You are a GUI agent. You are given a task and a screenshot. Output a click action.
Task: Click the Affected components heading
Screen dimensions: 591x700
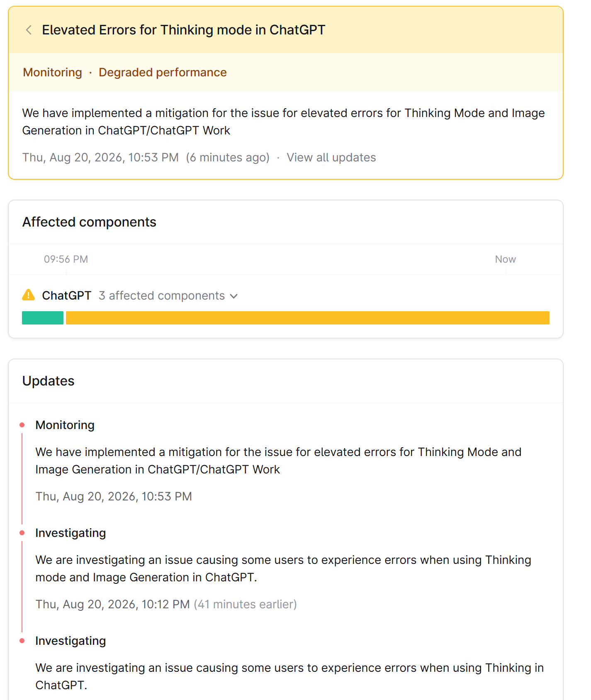(x=89, y=222)
